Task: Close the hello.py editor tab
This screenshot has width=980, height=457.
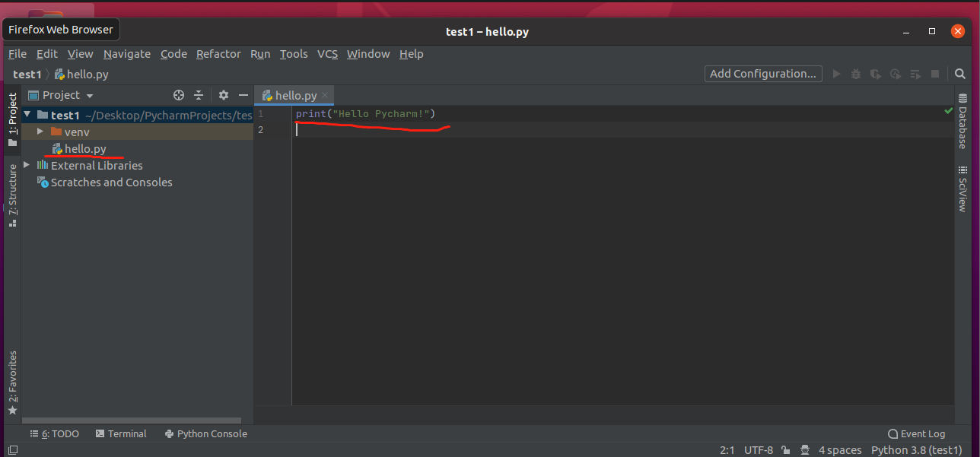Action: tap(325, 95)
